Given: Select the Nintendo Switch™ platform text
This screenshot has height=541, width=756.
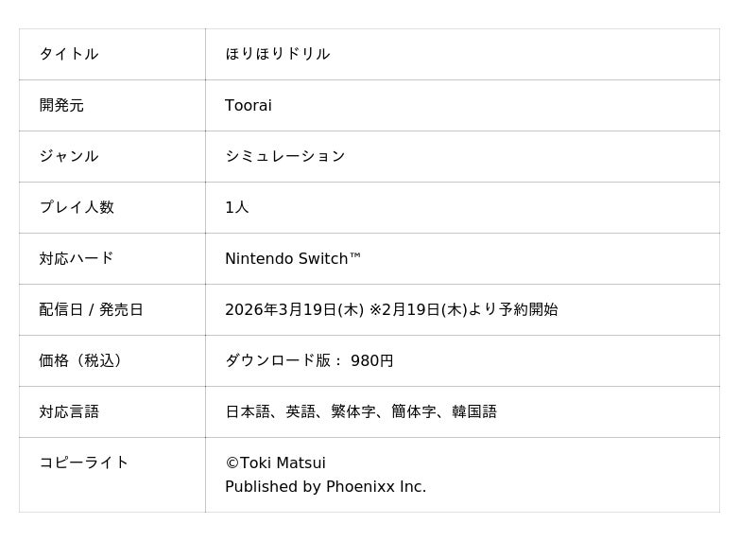Looking at the screenshot, I should [293, 258].
